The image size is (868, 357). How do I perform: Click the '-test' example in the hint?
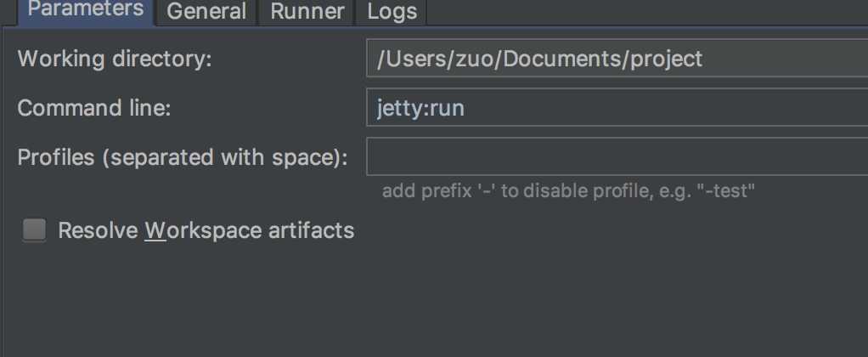(725, 191)
